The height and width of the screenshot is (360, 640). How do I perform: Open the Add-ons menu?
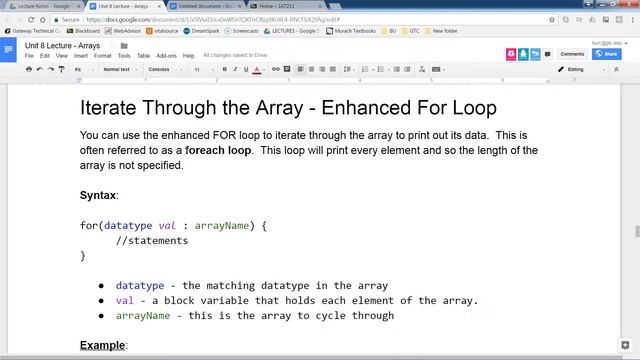pyautogui.click(x=166, y=56)
